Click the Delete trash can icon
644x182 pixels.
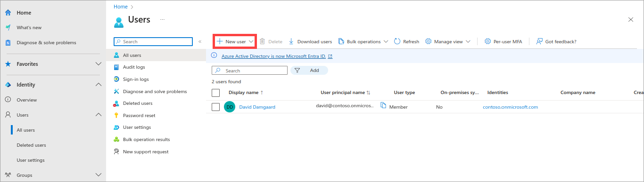263,41
